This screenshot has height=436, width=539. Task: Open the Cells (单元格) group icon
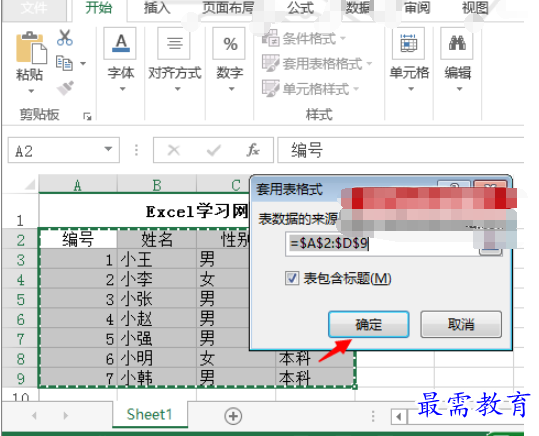coord(408,44)
